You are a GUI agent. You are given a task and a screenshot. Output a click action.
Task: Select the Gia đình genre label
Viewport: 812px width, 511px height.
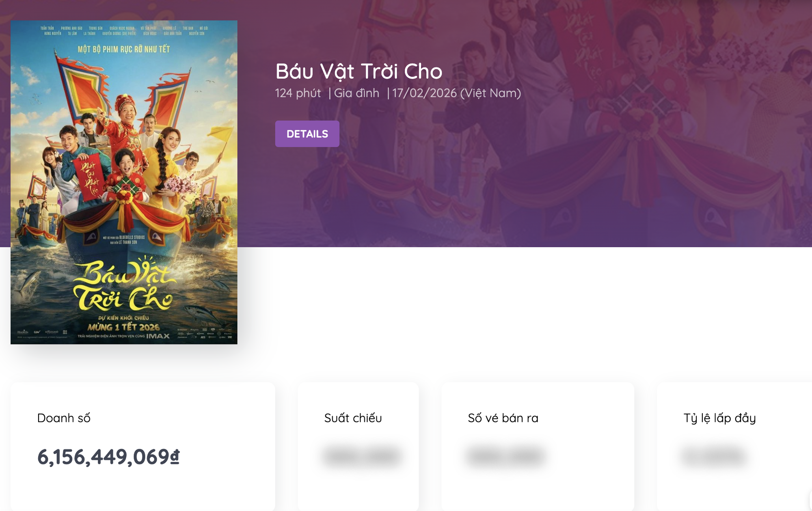(x=356, y=93)
